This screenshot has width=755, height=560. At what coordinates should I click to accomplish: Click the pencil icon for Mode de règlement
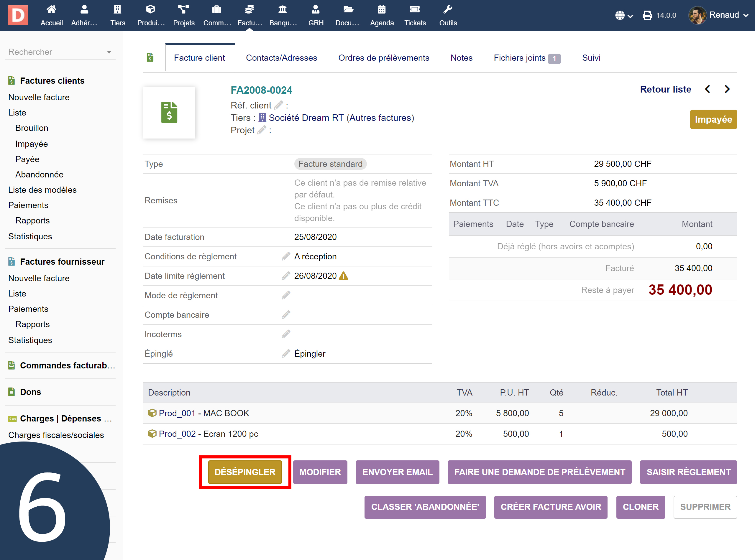(285, 295)
